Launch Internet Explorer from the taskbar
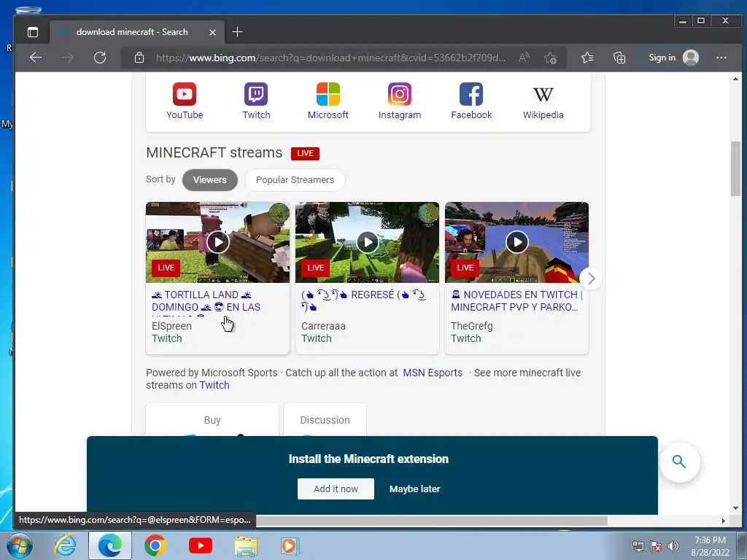747x560 pixels. coord(65,545)
